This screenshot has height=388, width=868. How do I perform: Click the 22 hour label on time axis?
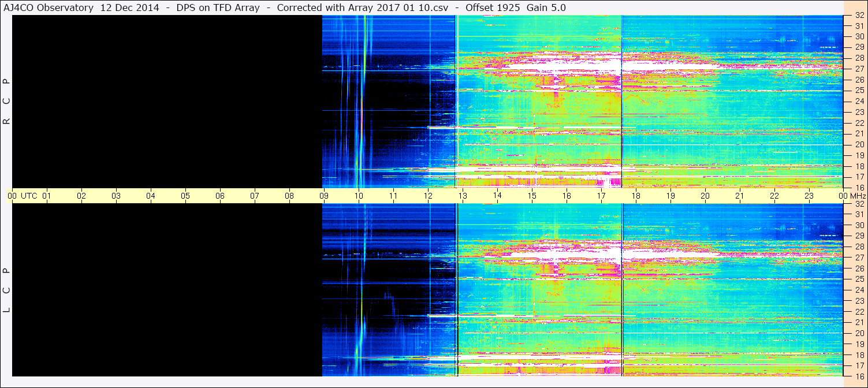[774, 196]
